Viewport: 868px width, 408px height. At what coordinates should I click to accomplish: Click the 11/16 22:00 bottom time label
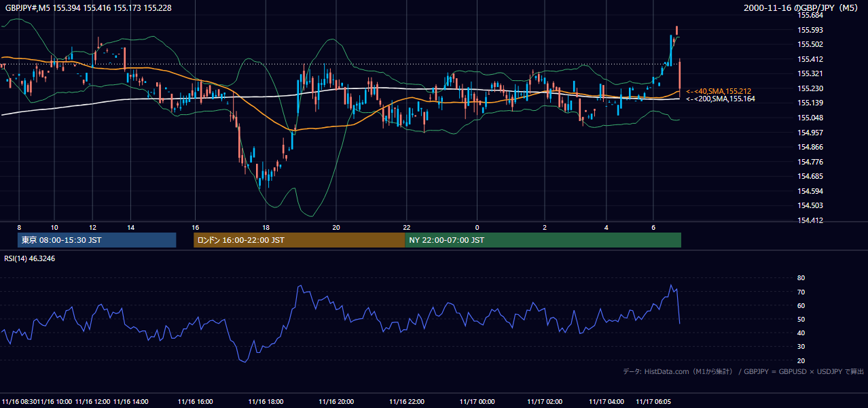406,401
